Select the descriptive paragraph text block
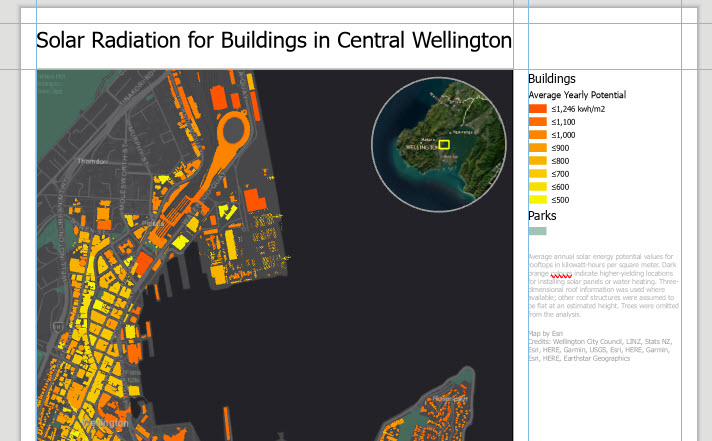Image resolution: width=712 pixels, height=441 pixels. pyautogui.click(x=603, y=285)
